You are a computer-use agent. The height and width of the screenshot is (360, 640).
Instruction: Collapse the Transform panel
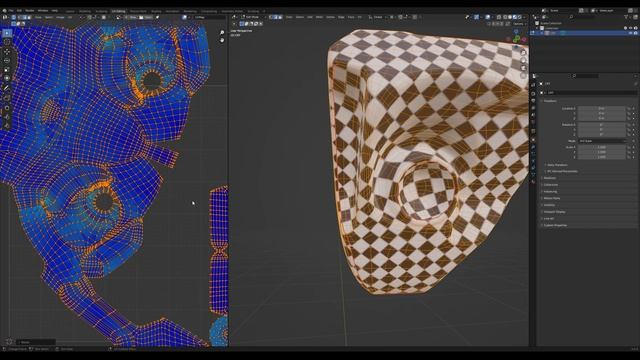pyautogui.click(x=550, y=101)
